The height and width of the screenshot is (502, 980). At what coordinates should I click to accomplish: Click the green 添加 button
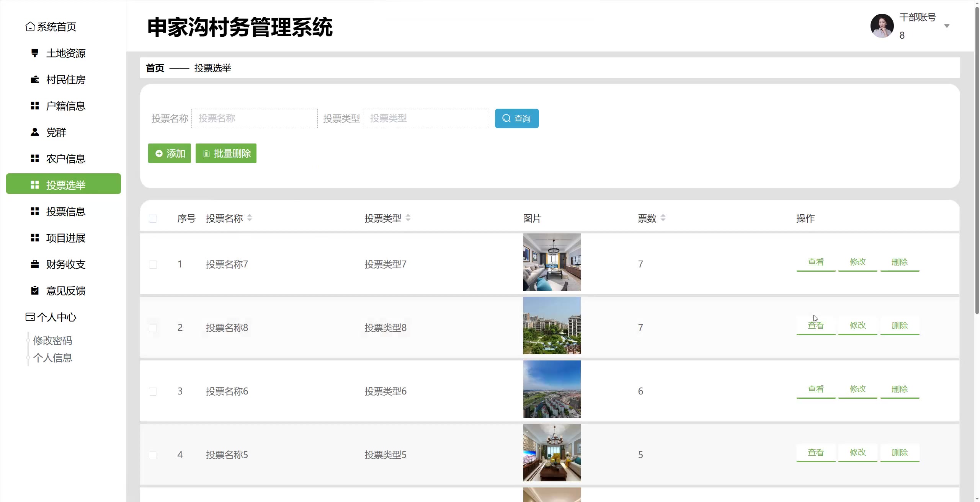click(169, 153)
